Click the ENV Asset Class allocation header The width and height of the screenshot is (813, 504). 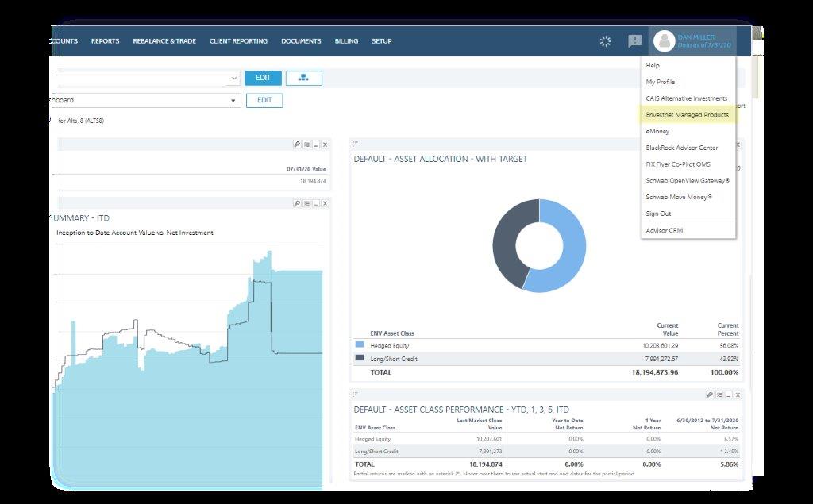pos(392,333)
